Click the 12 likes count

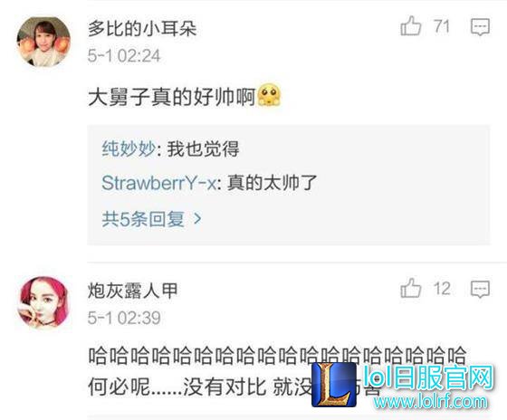coord(442,289)
